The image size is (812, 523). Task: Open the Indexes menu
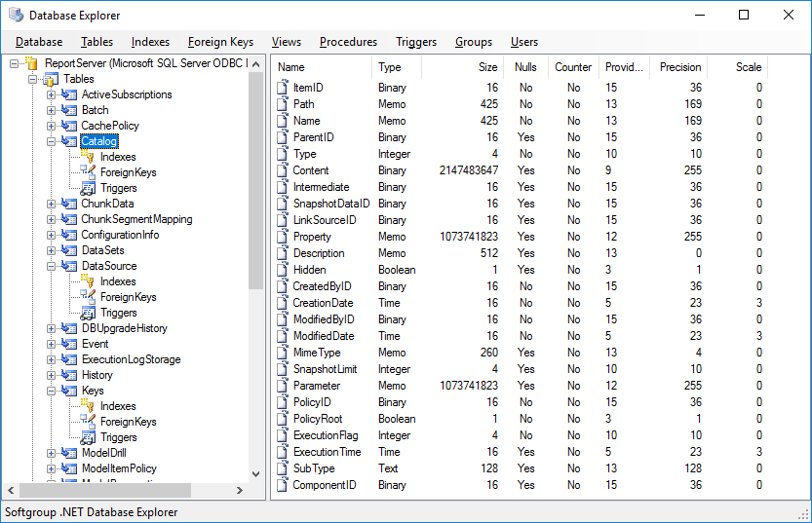[x=150, y=42]
